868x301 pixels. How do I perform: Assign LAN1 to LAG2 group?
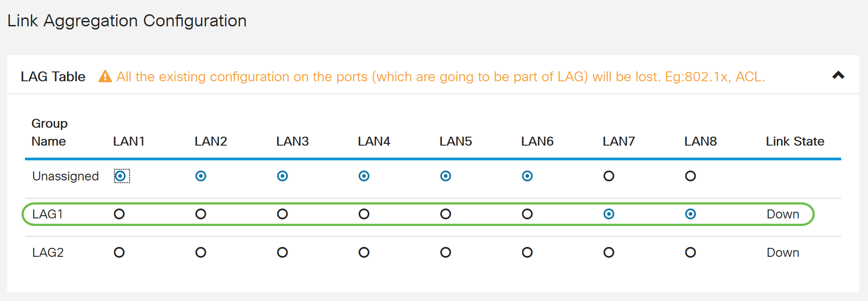coord(120,252)
